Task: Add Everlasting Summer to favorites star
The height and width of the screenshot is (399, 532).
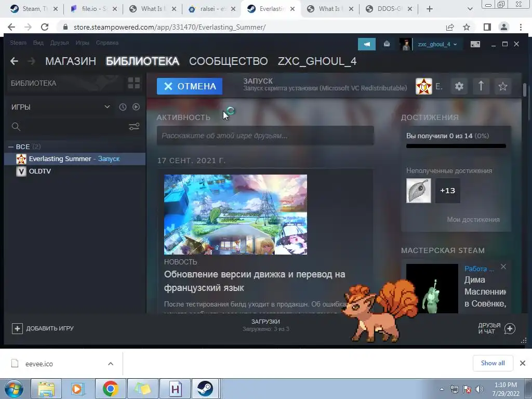Action: pyautogui.click(x=503, y=86)
